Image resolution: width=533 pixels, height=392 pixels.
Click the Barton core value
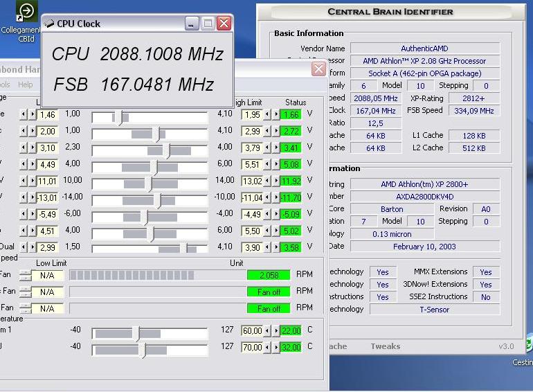pos(392,209)
